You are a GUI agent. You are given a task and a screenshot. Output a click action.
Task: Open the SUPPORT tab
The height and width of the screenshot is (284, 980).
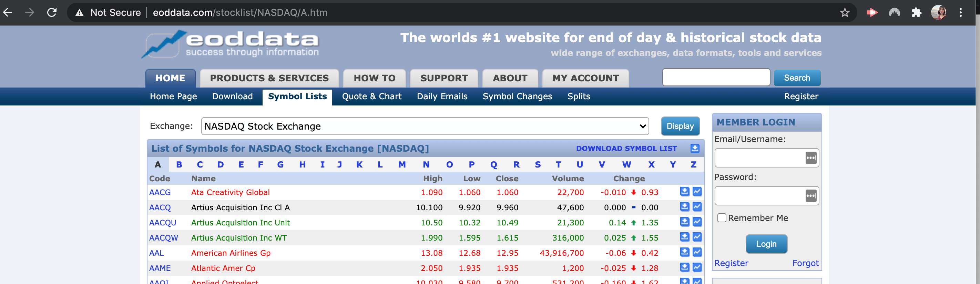click(444, 78)
